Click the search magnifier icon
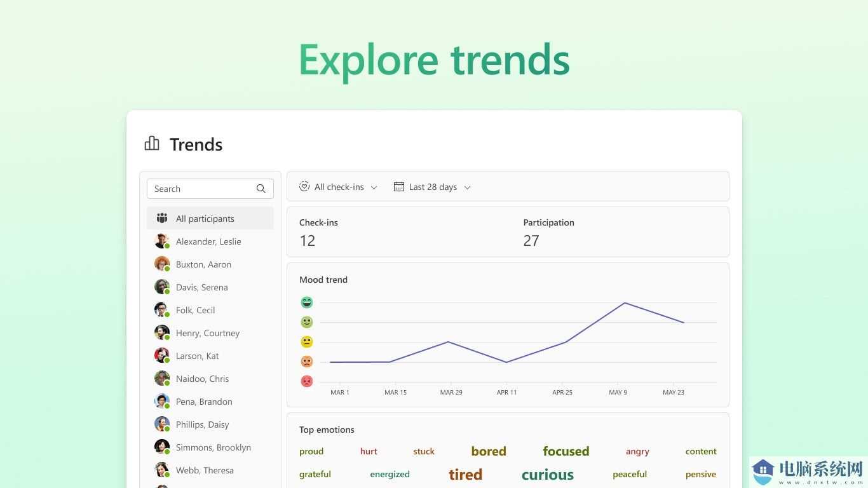This screenshot has width=868, height=488. 261,189
